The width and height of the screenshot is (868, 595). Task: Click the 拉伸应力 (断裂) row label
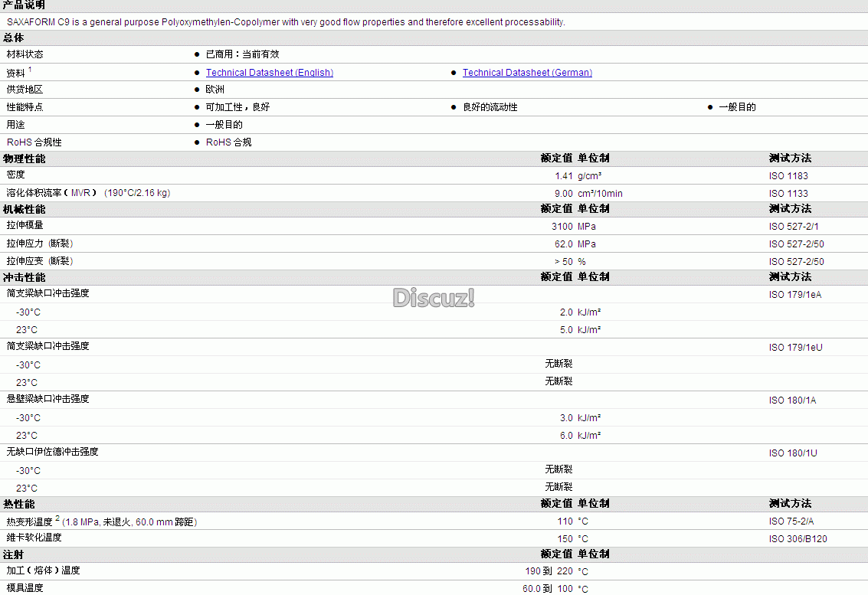[40, 244]
